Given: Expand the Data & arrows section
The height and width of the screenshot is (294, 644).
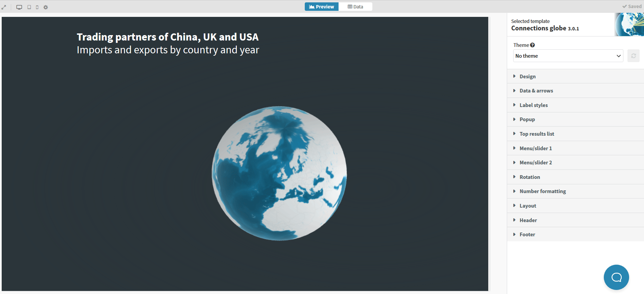Looking at the screenshot, I should tap(536, 91).
